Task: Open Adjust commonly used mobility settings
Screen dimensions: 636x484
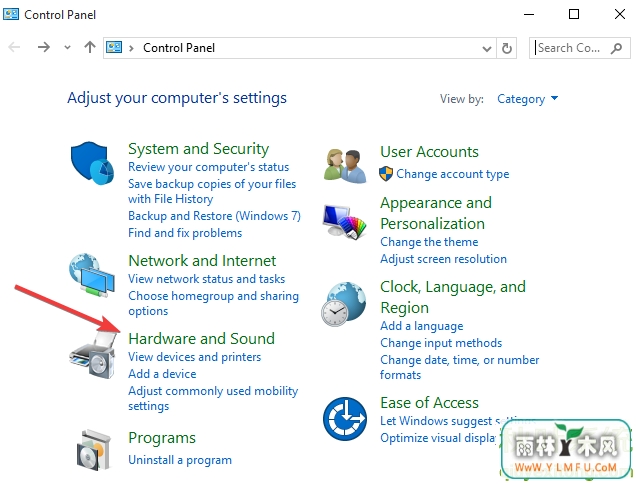Action: (x=213, y=398)
